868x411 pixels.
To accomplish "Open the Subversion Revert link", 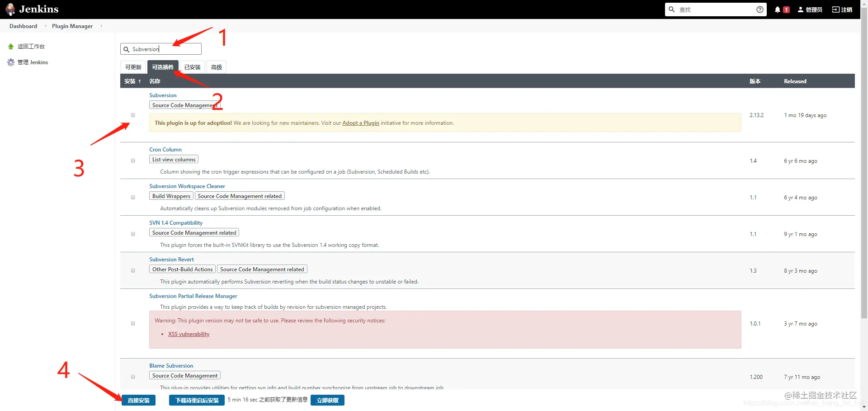I will [171, 260].
